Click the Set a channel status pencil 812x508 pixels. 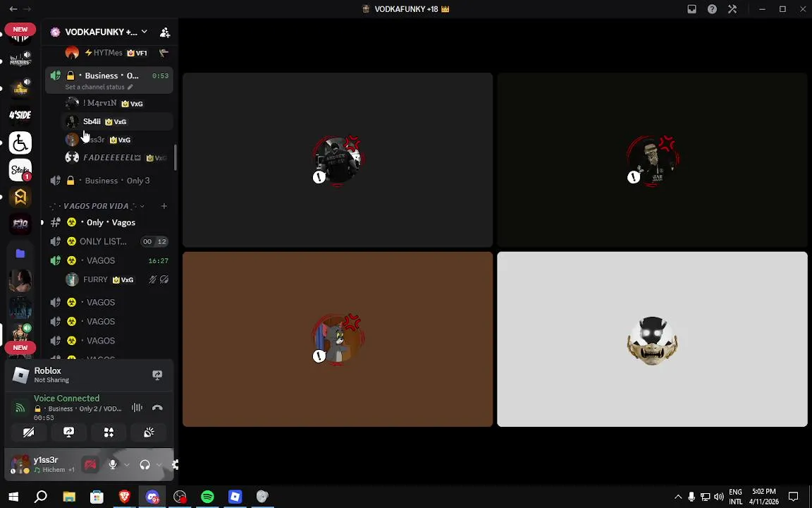pos(130,87)
